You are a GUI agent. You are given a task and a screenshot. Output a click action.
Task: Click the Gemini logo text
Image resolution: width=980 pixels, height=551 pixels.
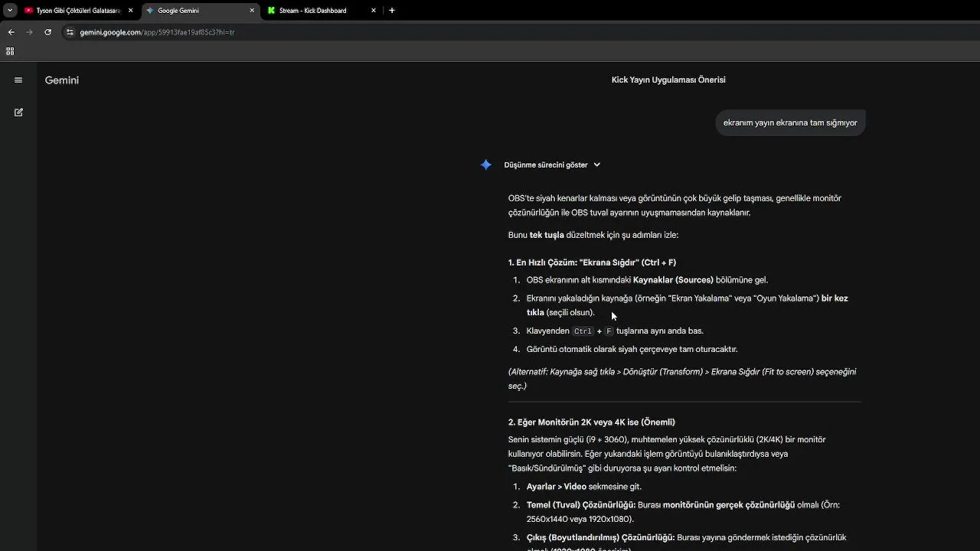[62, 80]
